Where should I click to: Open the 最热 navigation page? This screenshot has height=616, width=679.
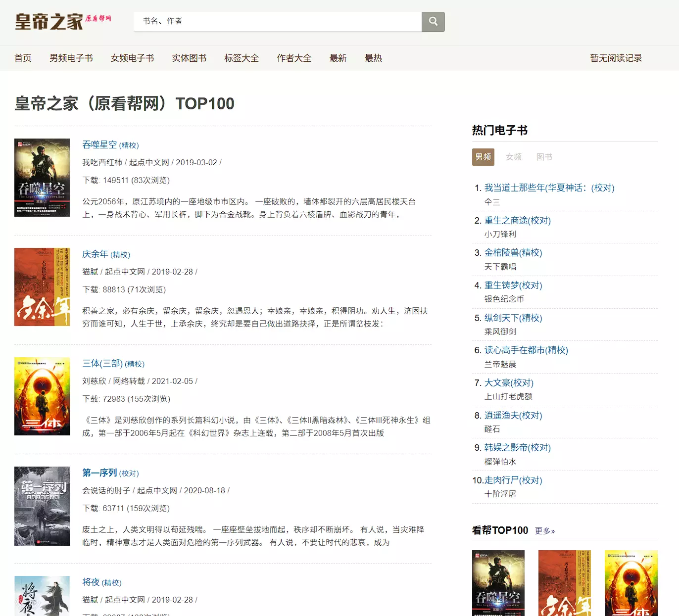(373, 58)
